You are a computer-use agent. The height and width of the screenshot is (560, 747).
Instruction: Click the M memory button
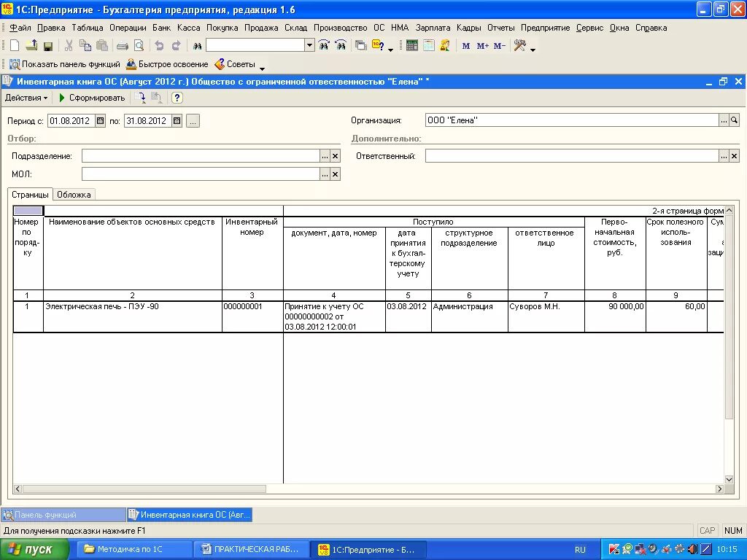click(466, 46)
